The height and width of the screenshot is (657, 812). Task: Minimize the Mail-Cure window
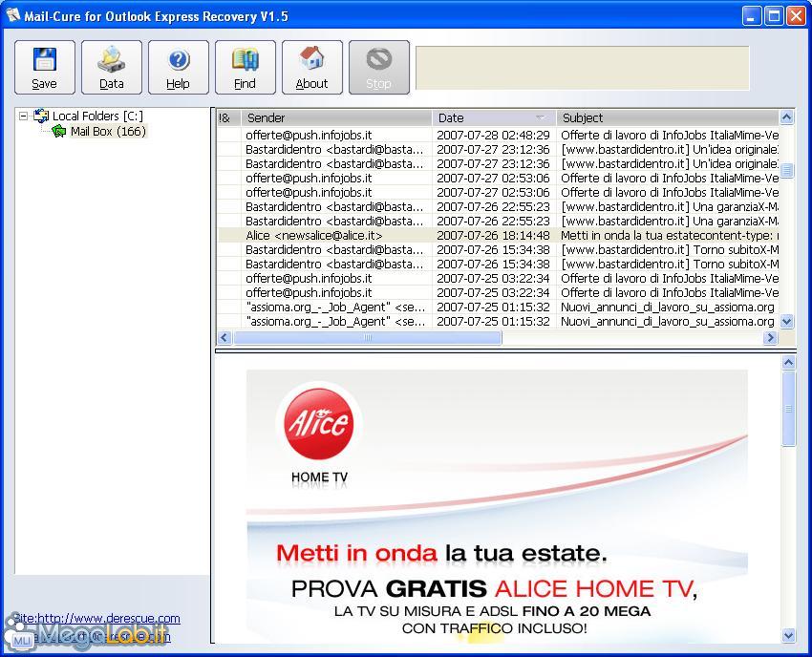point(752,16)
